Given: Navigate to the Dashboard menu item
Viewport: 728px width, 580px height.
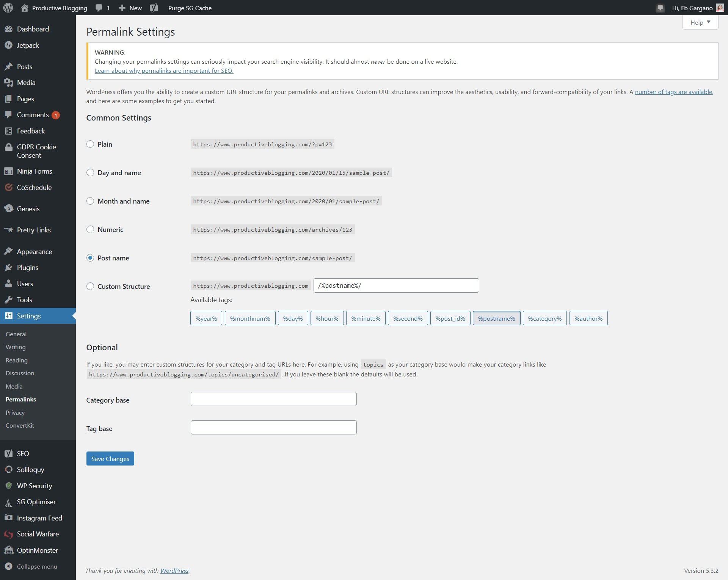Looking at the screenshot, I should coord(33,28).
